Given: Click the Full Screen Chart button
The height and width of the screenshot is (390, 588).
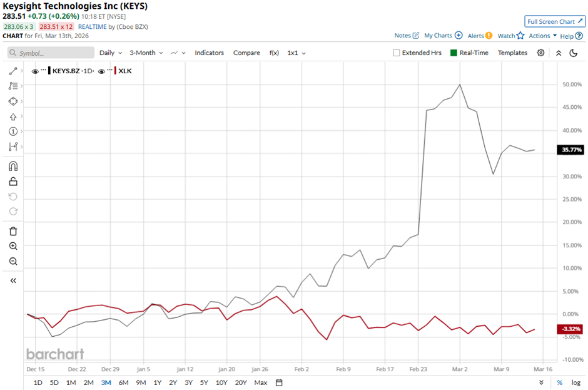Looking at the screenshot, I should coord(555,21).
